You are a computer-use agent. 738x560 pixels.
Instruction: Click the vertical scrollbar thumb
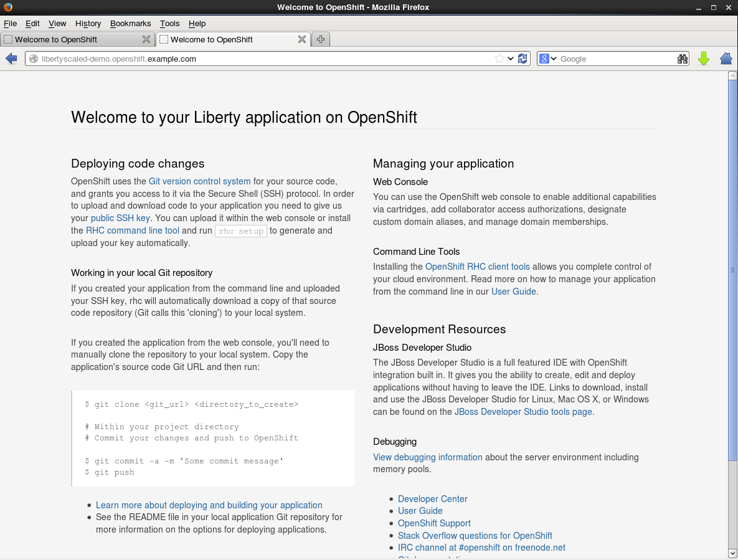coord(732,270)
